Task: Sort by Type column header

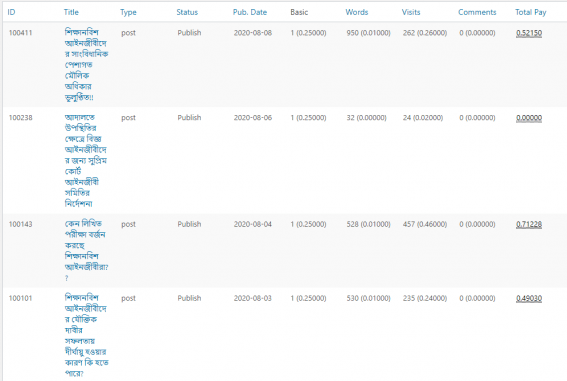Action: click(128, 12)
